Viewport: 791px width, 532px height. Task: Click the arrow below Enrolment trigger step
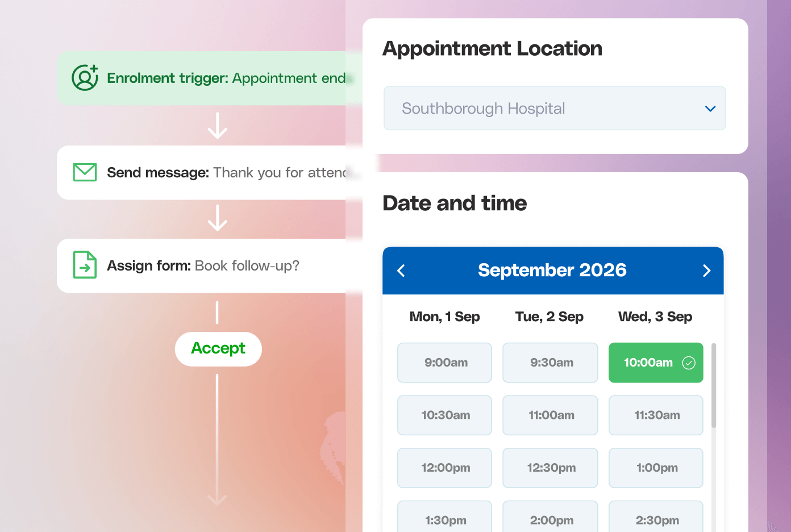(218, 126)
